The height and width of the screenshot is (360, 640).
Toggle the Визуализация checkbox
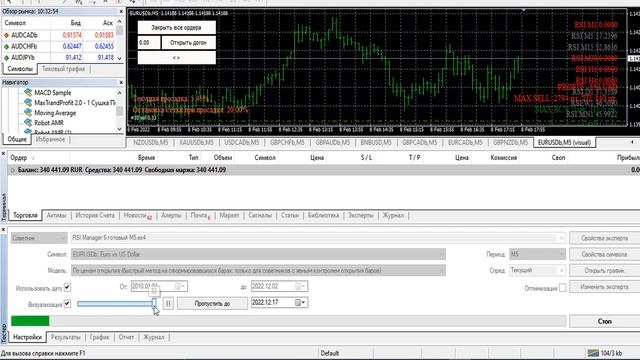click(67, 304)
